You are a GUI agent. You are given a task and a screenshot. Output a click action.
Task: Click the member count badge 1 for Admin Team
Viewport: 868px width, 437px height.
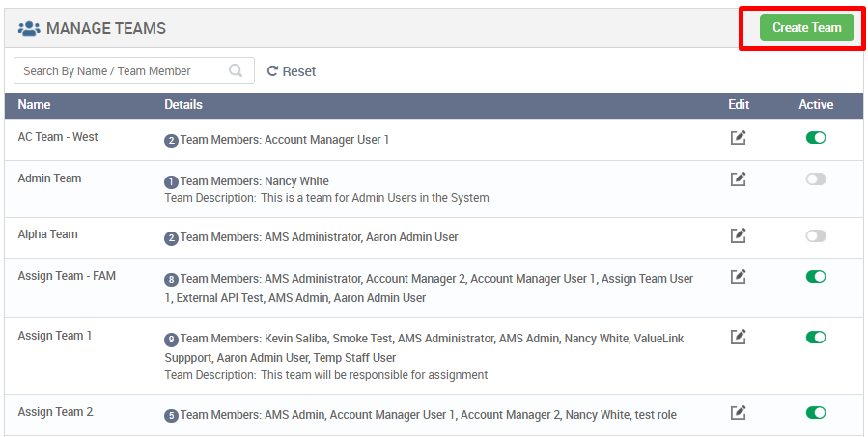point(171,182)
